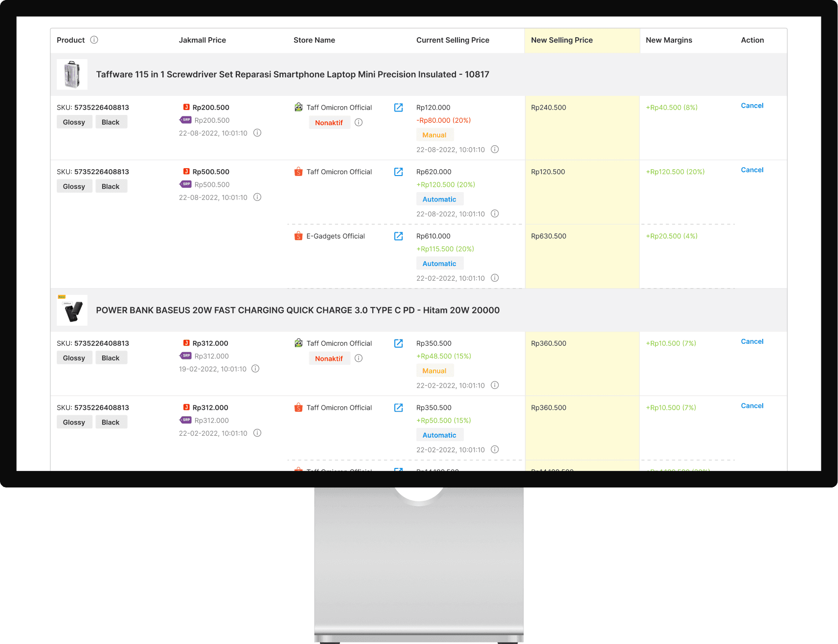The image size is (838, 644).
Task: Click the +Rp40.500 (8%) margin value
Action: pyautogui.click(x=672, y=108)
